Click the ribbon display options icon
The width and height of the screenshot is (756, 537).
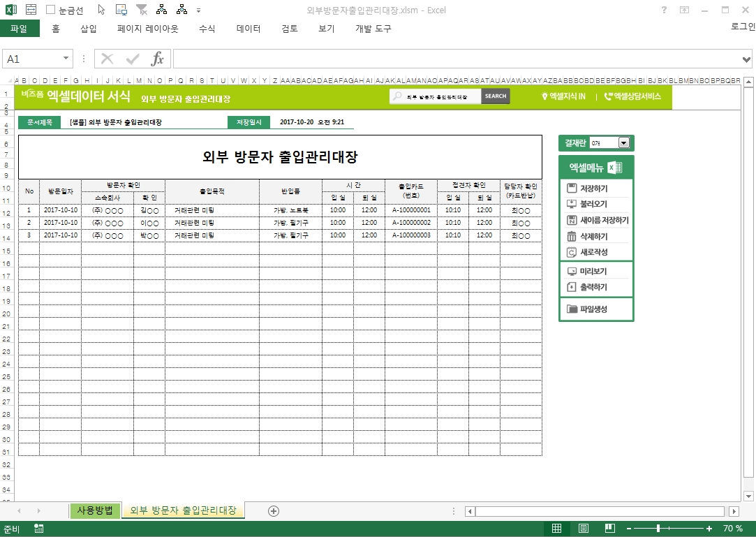pyautogui.click(x=684, y=10)
